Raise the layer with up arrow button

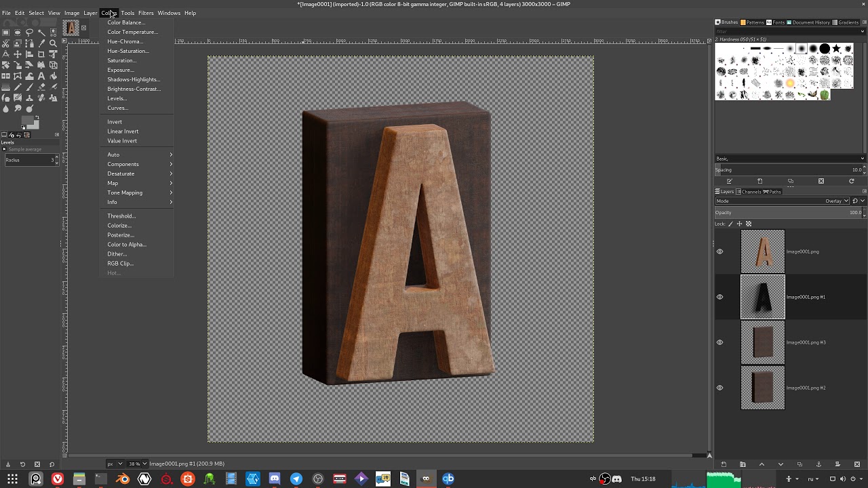coord(762,464)
